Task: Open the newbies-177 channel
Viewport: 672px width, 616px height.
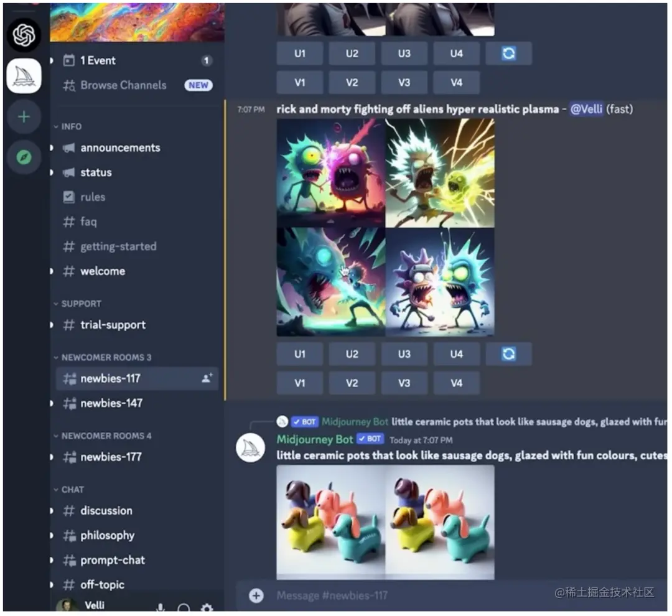Action: pos(136,457)
